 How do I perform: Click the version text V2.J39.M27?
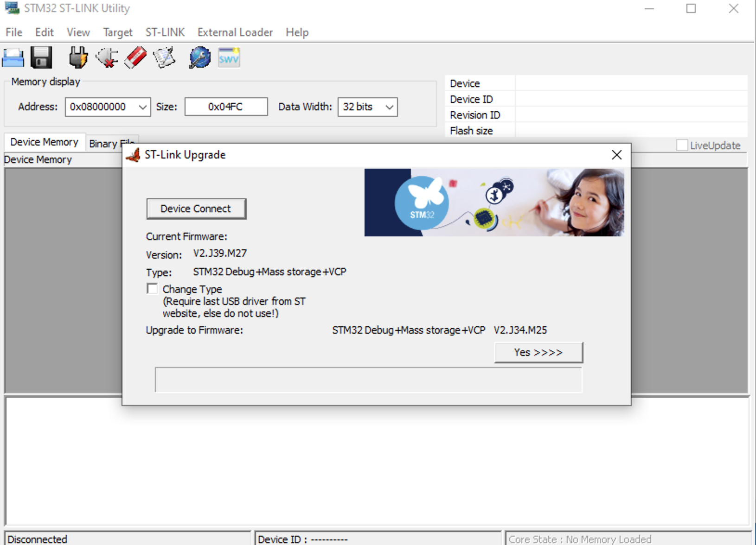point(220,253)
